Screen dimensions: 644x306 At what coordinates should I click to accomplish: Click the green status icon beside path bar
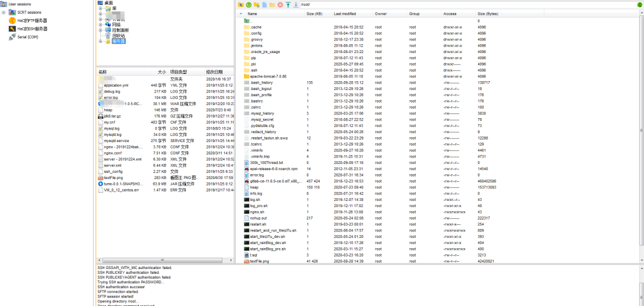639,5
